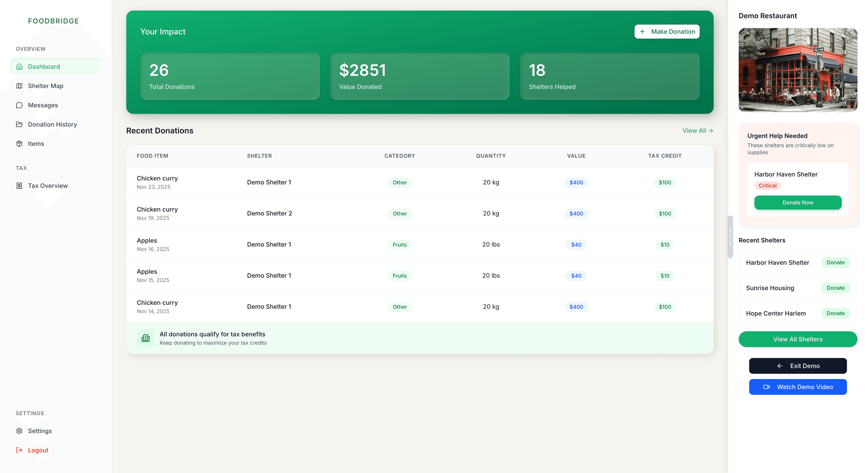This screenshot has height=473, width=868.
Task: Select the Dashboard home icon
Action: pos(19,66)
